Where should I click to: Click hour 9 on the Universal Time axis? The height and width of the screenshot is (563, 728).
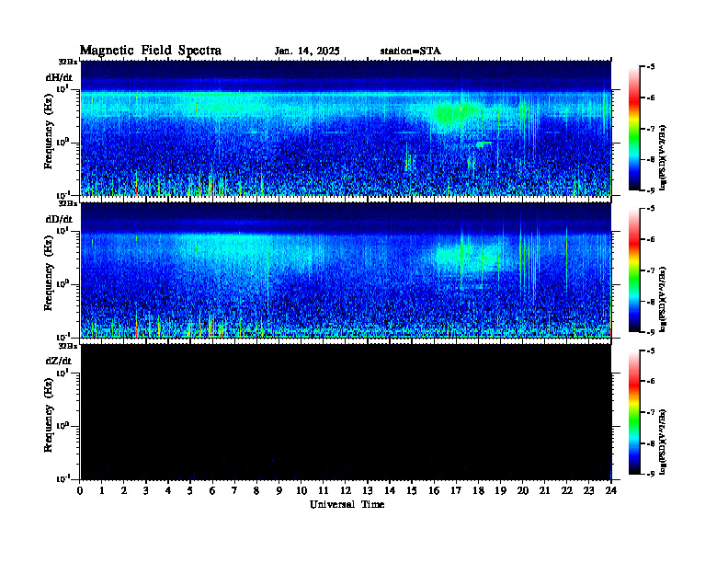click(x=279, y=490)
